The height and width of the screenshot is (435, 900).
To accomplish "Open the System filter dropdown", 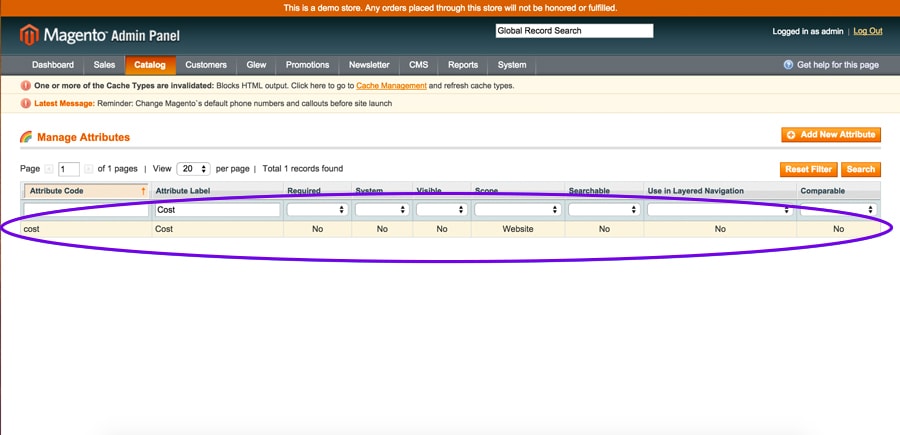I will pyautogui.click(x=382, y=210).
